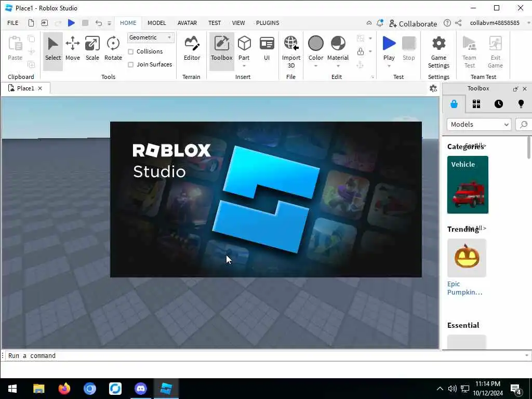Click the Color swatch circle
Screen dimensions: 532x399
click(315, 44)
